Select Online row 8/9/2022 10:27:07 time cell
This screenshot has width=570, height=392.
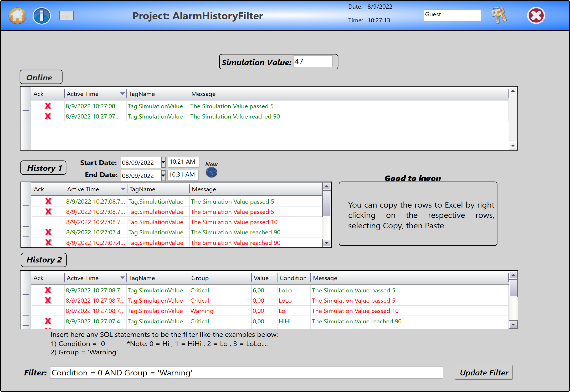click(x=95, y=116)
